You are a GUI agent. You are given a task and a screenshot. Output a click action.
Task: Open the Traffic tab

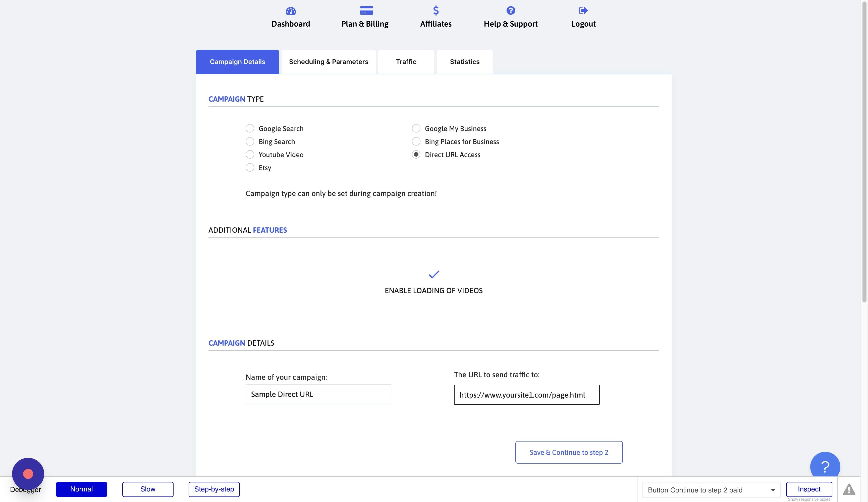[x=406, y=62]
